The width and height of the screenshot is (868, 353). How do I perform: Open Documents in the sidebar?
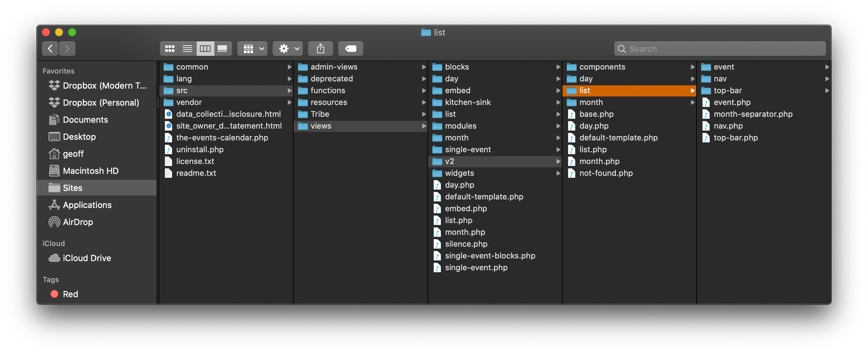pyautogui.click(x=97, y=119)
